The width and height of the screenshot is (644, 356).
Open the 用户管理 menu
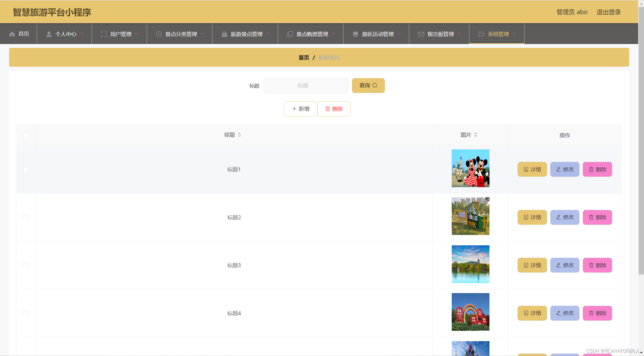[x=119, y=34]
